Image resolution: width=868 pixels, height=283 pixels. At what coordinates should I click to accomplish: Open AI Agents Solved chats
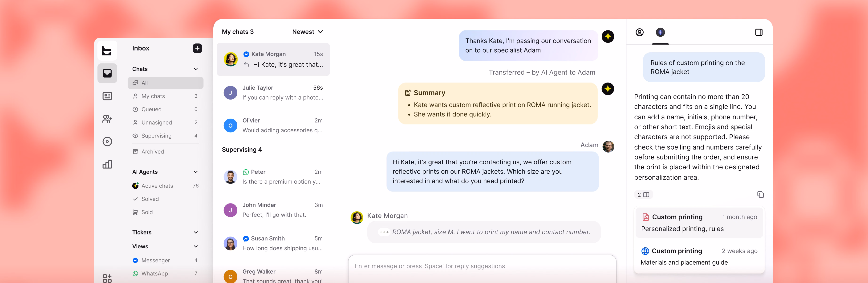pyautogui.click(x=166, y=199)
